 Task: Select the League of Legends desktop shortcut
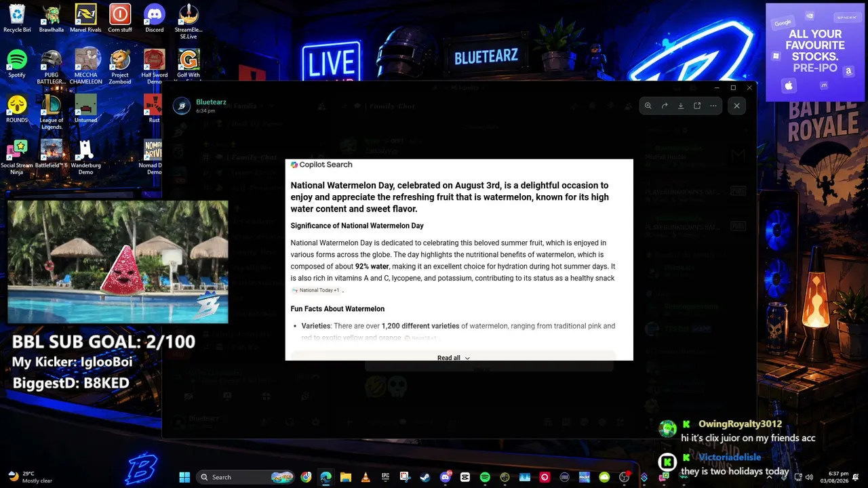tap(52, 113)
